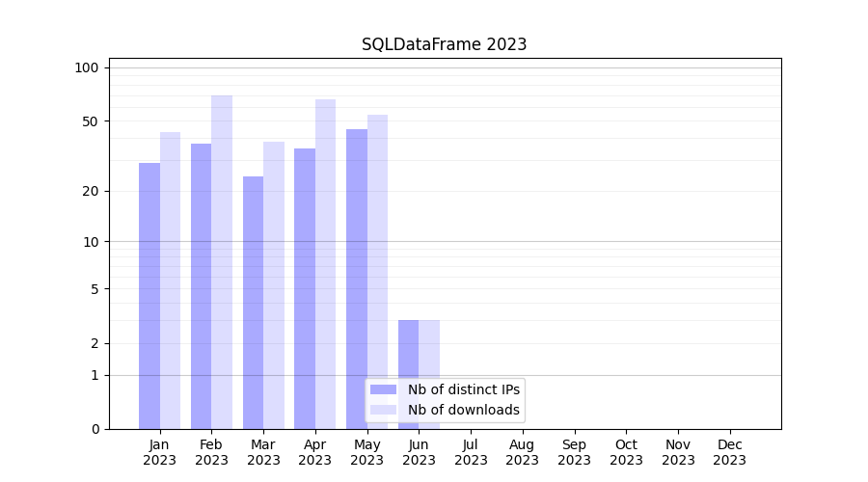Viewport: 868px width, 482px height.
Task: Select the May downloads bar
Action: tap(377, 271)
